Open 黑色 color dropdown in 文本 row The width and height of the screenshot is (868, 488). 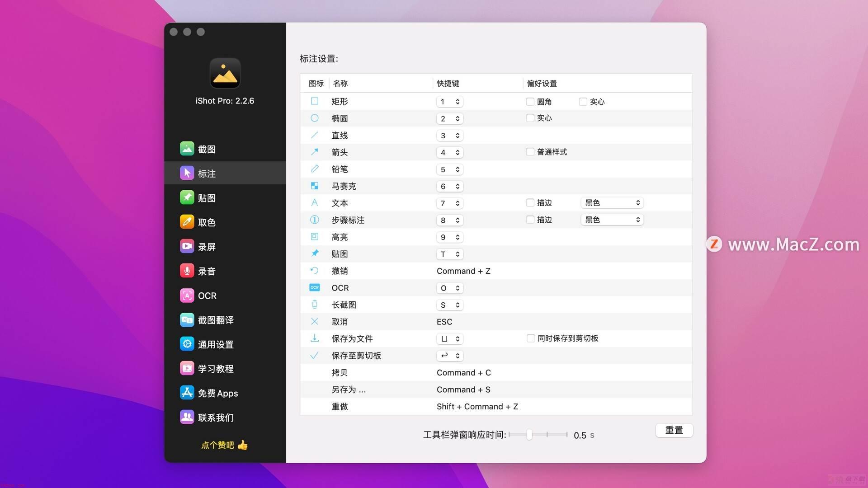point(612,203)
